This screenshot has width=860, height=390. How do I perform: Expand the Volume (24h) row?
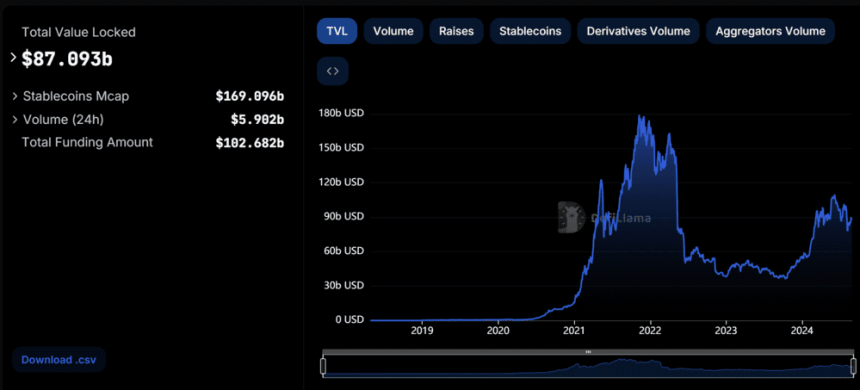(x=15, y=120)
